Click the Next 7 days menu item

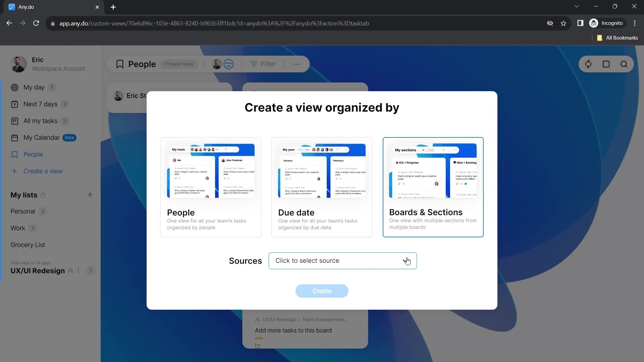40,104
